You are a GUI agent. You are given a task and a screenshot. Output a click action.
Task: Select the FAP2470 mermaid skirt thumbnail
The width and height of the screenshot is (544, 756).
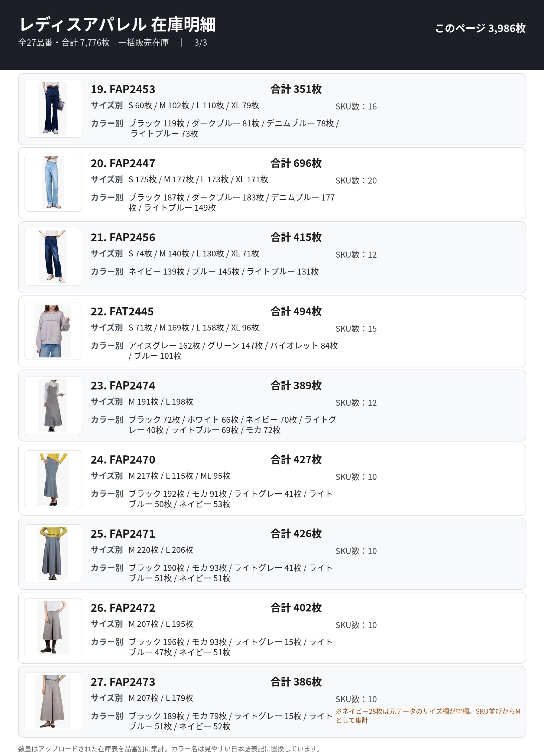point(53,479)
